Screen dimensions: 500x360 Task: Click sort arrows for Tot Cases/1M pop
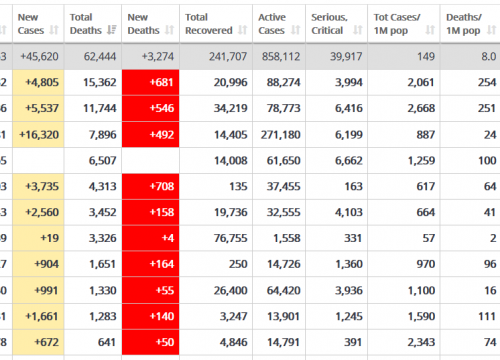coord(430,30)
